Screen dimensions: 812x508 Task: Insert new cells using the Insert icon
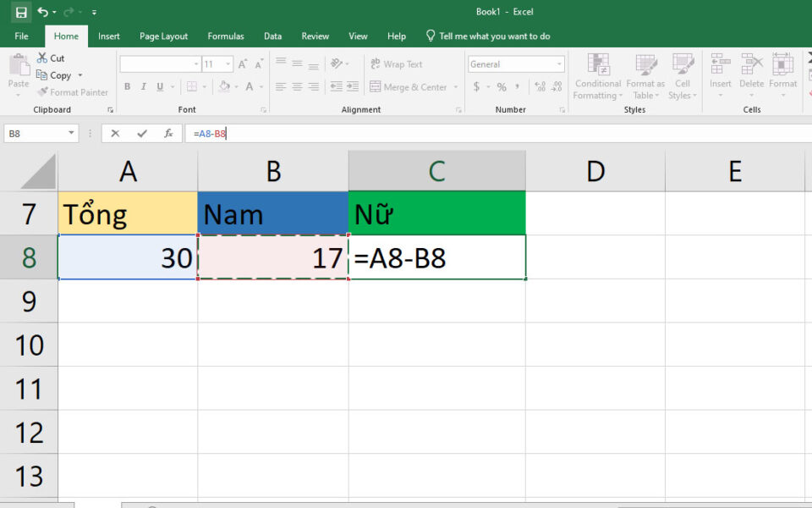(x=720, y=76)
